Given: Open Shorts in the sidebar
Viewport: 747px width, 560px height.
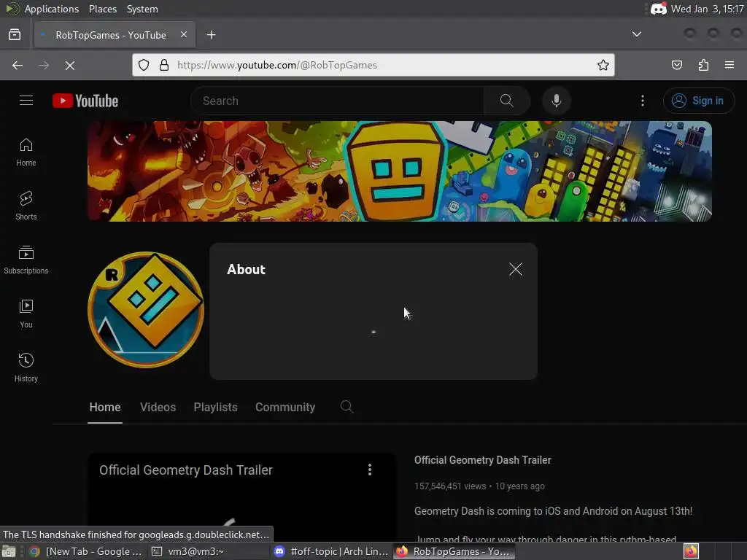Looking at the screenshot, I should click(26, 206).
